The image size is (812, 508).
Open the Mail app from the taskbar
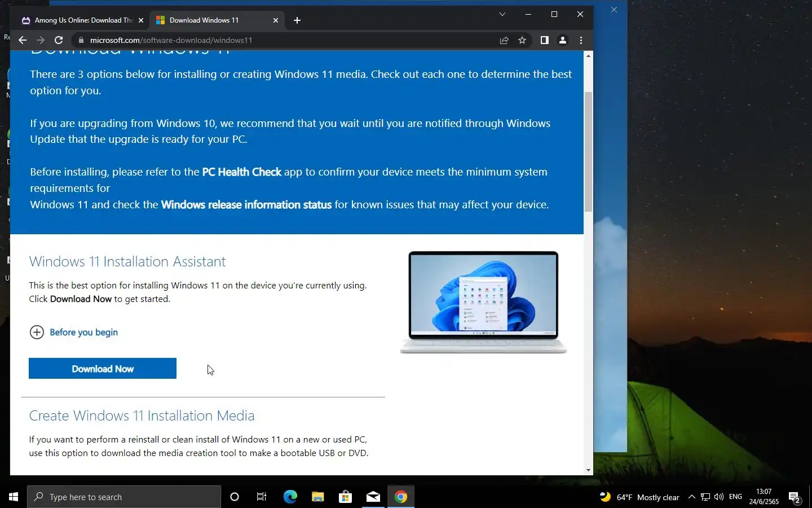click(373, 497)
